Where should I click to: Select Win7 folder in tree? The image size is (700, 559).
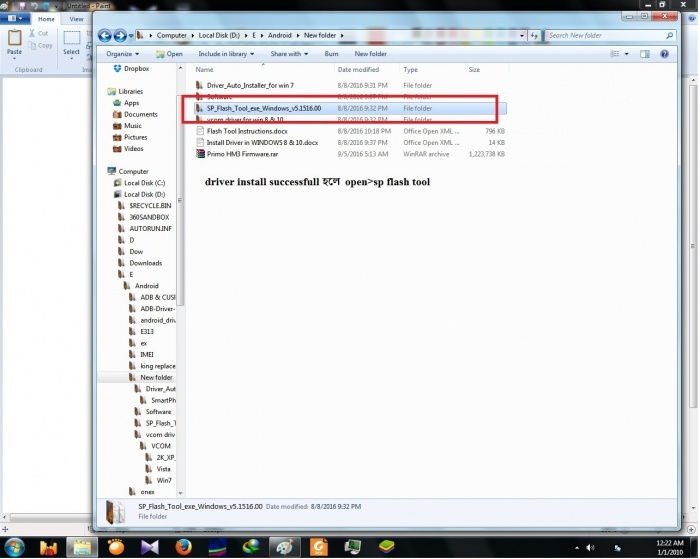[x=158, y=480]
